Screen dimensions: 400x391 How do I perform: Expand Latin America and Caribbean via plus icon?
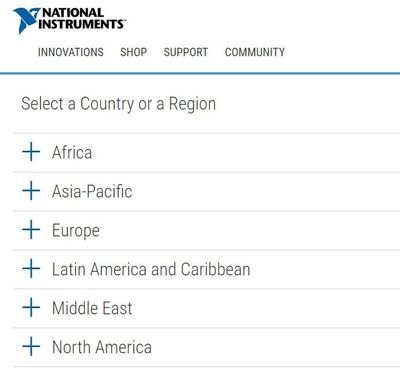31,268
